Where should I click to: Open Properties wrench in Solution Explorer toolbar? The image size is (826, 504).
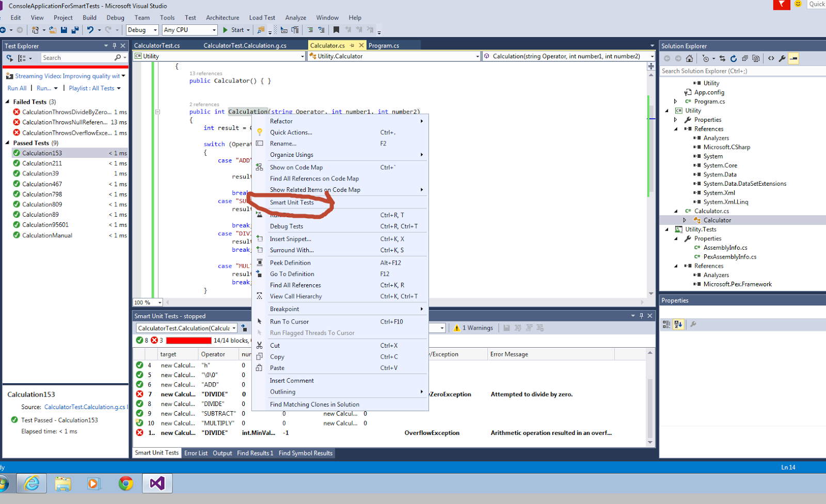(x=782, y=58)
